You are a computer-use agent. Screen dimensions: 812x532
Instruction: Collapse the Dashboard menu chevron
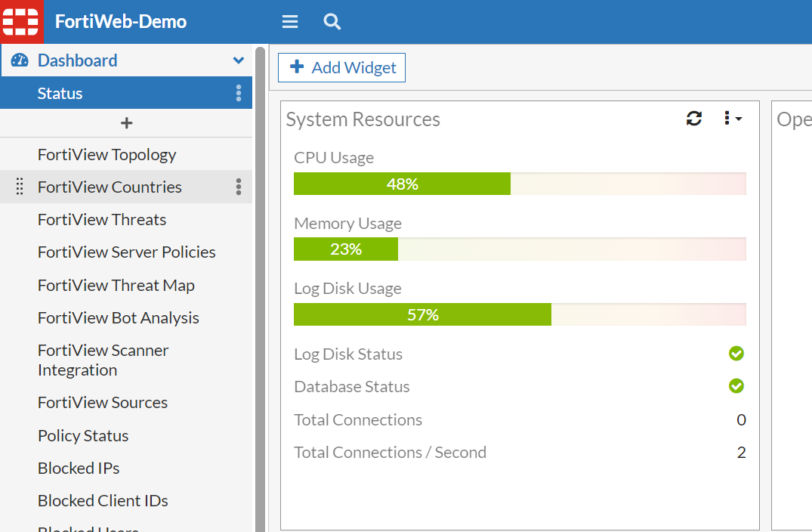pyautogui.click(x=238, y=60)
